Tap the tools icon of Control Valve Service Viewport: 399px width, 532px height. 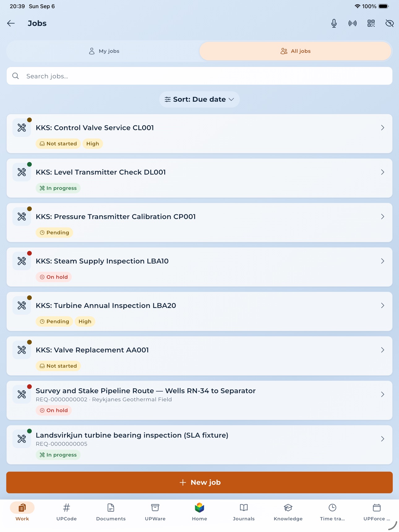(x=22, y=128)
